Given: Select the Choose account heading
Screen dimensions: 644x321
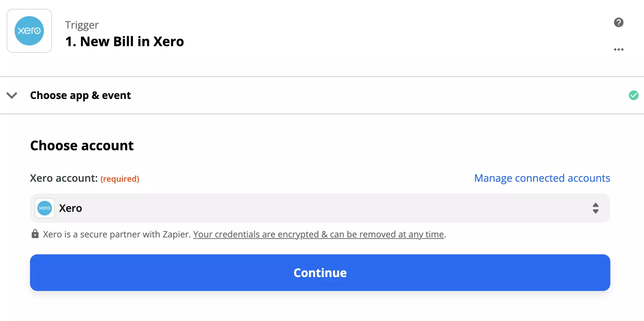Looking at the screenshot, I should point(82,145).
